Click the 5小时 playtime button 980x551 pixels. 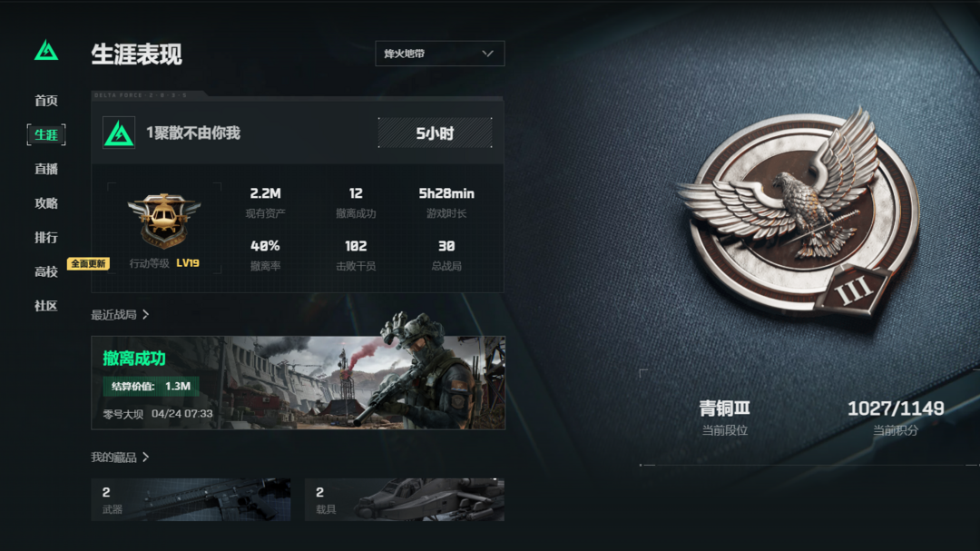(435, 133)
